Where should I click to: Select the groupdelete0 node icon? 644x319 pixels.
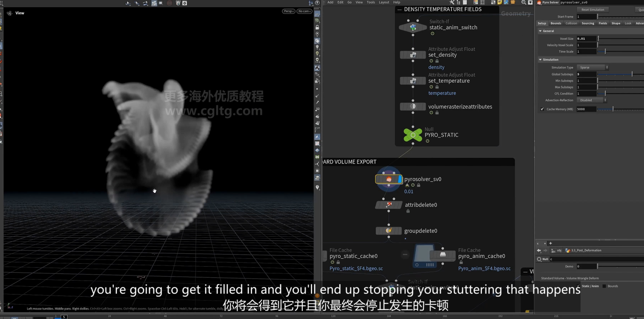[x=389, y=231]
